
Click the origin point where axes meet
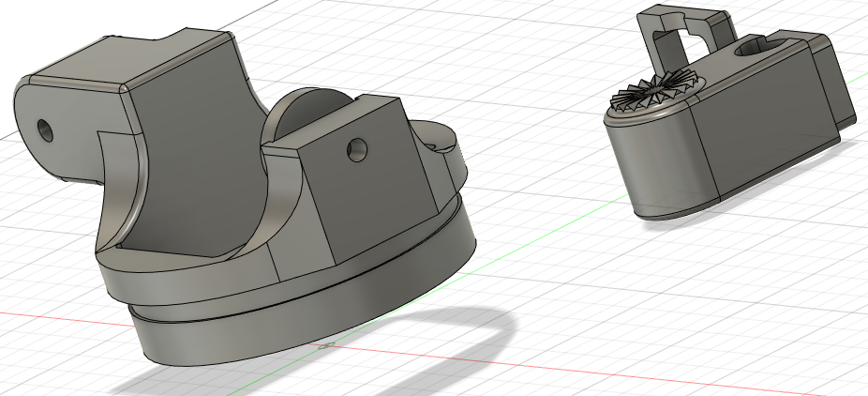[x=324, y=346]
